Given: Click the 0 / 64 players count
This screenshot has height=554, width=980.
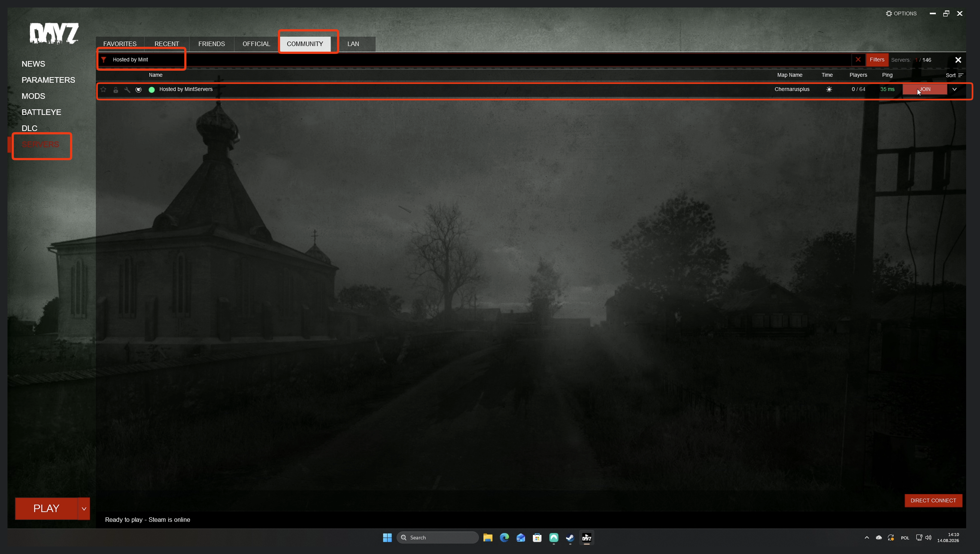Looking at the screenshot, I should coord(858,89).
